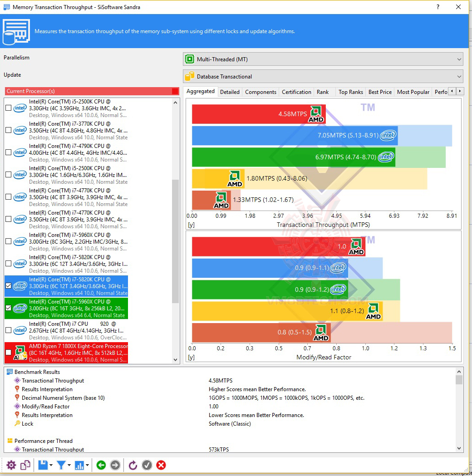Click the green Multi-Threaded chip icon
The image size is (472, 476).
click(190, 59)
